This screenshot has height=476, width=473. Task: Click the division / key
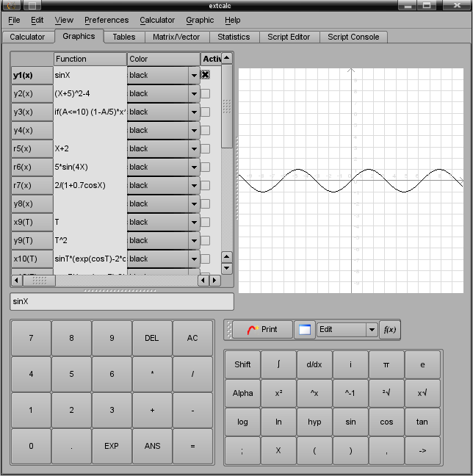192,374
